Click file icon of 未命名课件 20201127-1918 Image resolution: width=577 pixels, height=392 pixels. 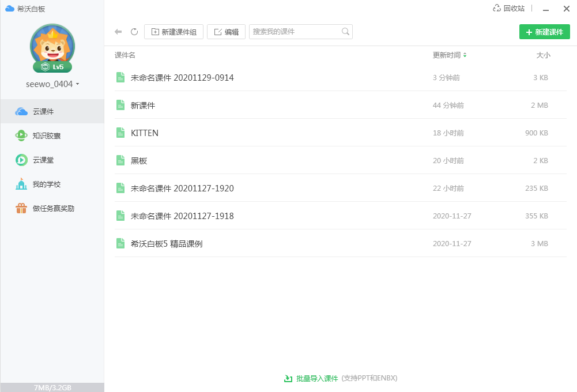120,216
